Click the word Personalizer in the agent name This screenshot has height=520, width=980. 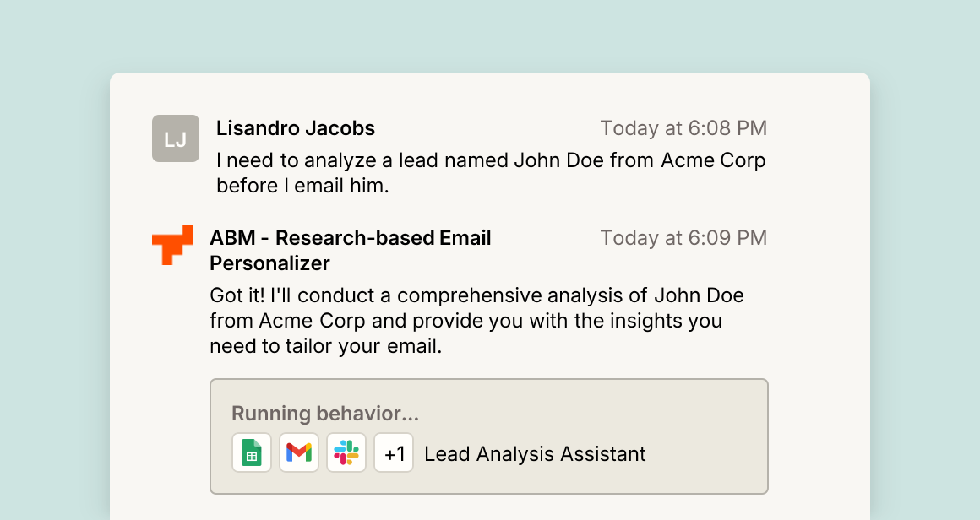point(269,263)
